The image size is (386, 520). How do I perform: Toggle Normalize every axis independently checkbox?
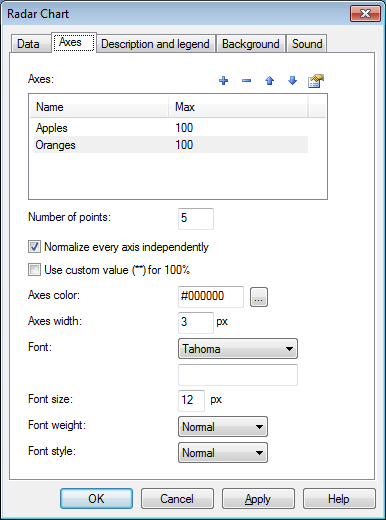[x=34, y=247]
